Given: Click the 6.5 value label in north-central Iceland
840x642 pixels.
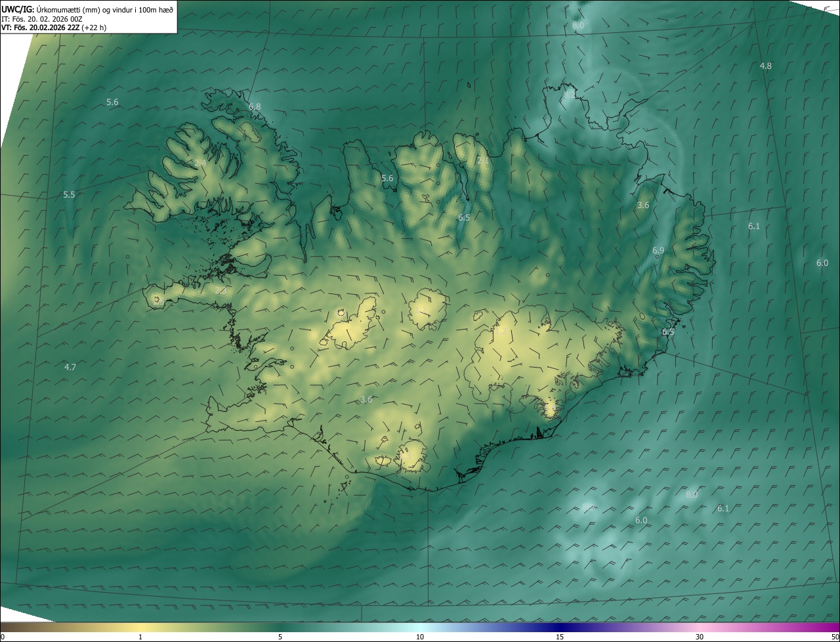Looking at the screenshot, I should 464,217.
